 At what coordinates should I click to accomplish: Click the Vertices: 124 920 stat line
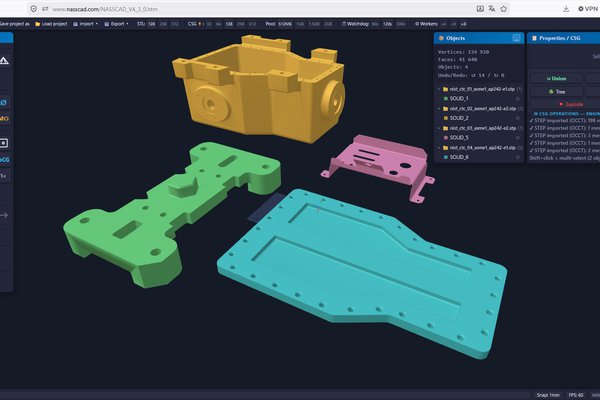(x=463, y=52)
